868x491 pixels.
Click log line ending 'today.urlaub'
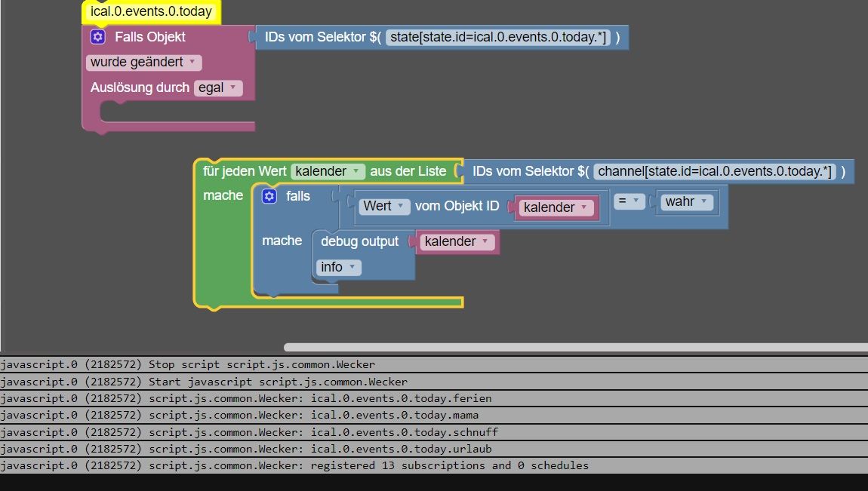click(434, 449)
